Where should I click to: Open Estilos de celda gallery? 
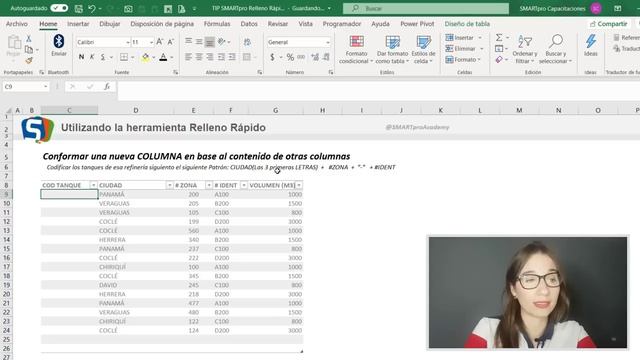pyautogui.click(x=423, y=49)
